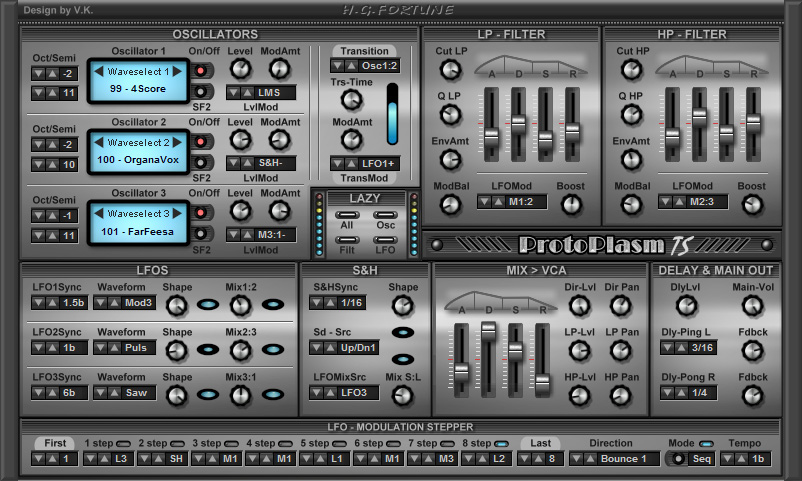Viewport: 802px width, 481px height.
Task: Click the DlyLvl knob
Action: click(x=686, y=306)
